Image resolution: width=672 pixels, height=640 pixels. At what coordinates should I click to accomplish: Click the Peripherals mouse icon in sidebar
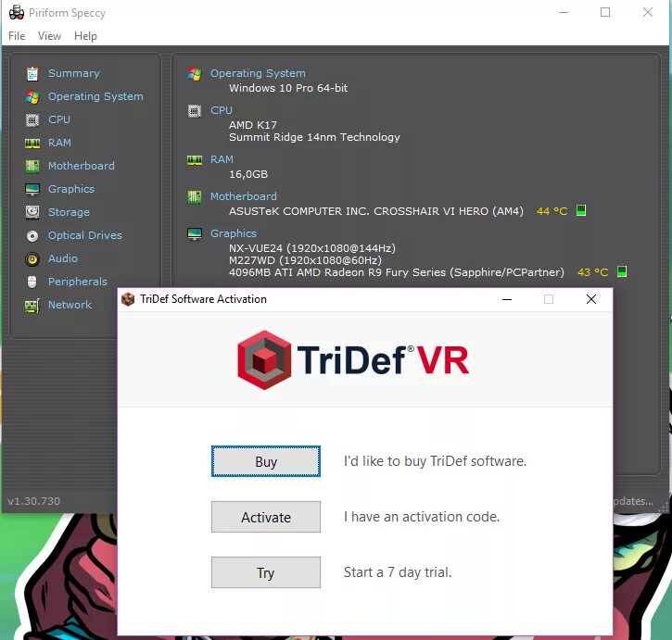pyautogui.click(x=32, y=282)
